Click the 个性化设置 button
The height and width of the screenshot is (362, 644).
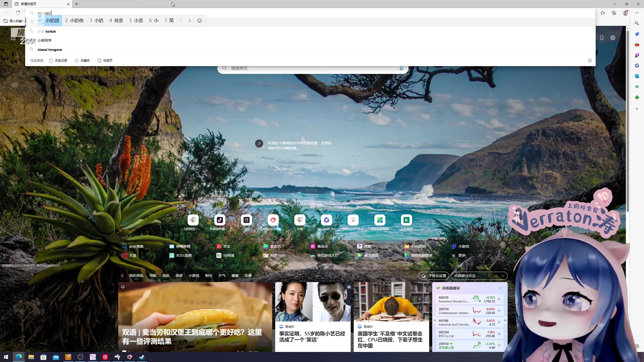(433, 276)
